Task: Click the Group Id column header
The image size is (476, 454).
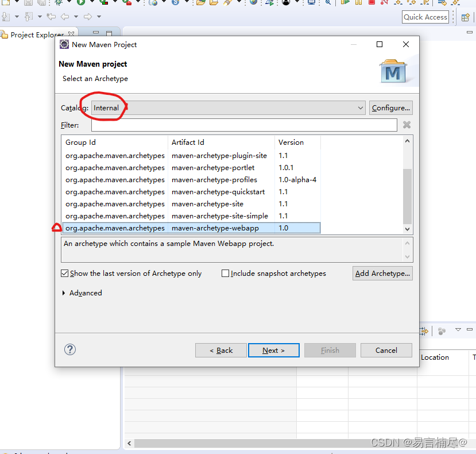Action: (115, 142)
